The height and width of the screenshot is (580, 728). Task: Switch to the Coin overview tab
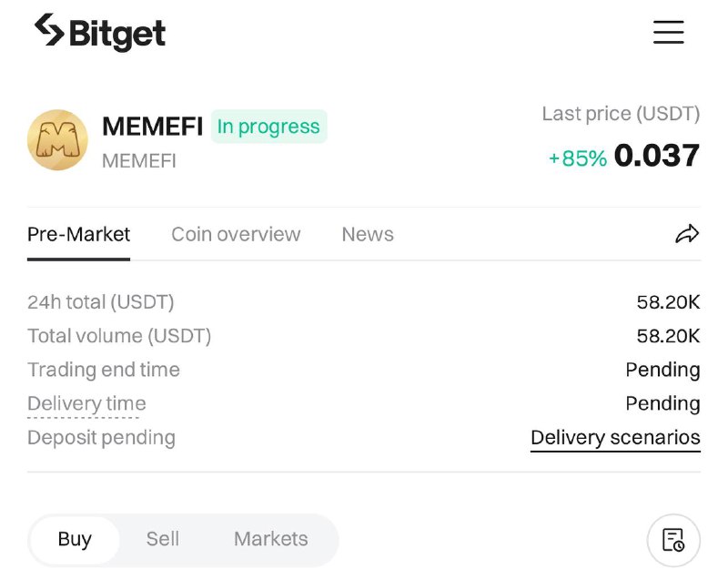[236, 235]
